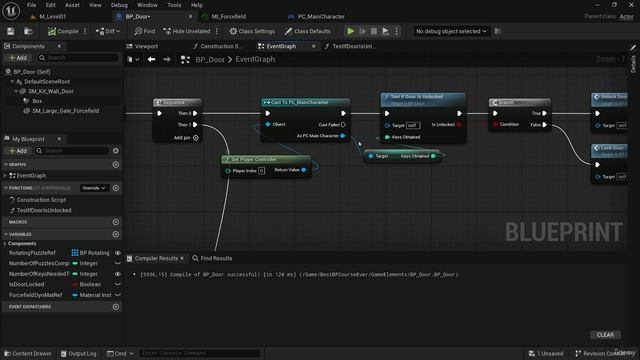Start Play in editor
The height and width of the screenshot is (360, 640).
pos(351,31)
